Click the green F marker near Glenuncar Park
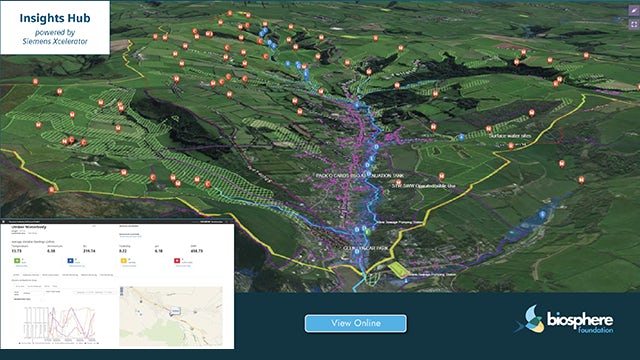Viewport: 640px width, 360px height. (x=368, y=232)
